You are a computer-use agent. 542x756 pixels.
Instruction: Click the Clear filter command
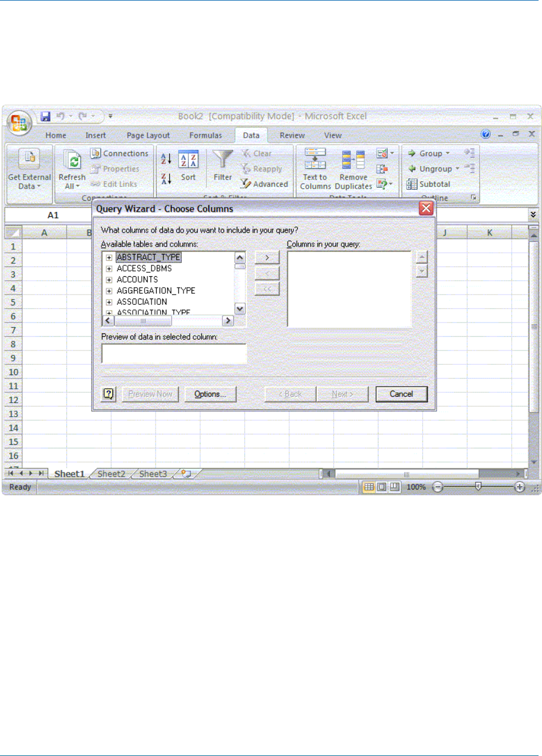(256, 153)
